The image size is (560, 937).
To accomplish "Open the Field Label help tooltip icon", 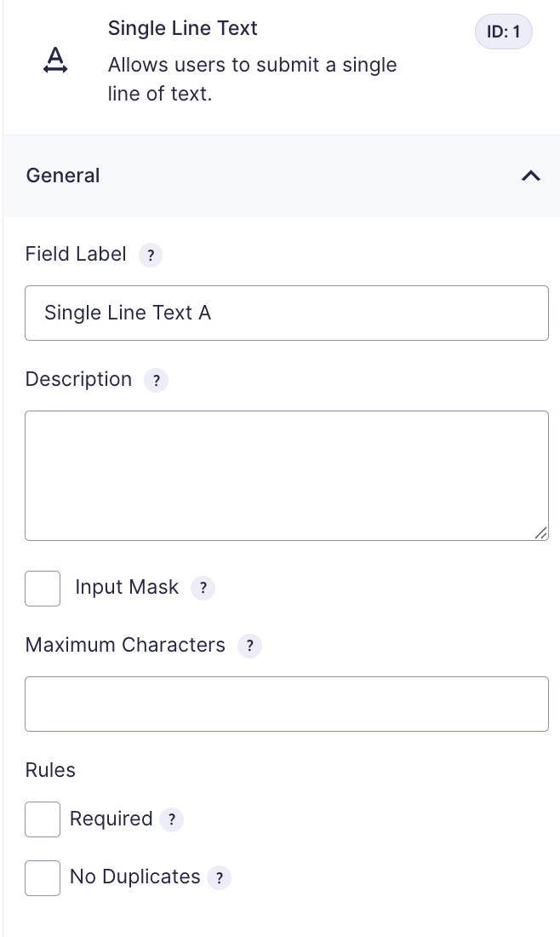I will click(x=151, y=256).
